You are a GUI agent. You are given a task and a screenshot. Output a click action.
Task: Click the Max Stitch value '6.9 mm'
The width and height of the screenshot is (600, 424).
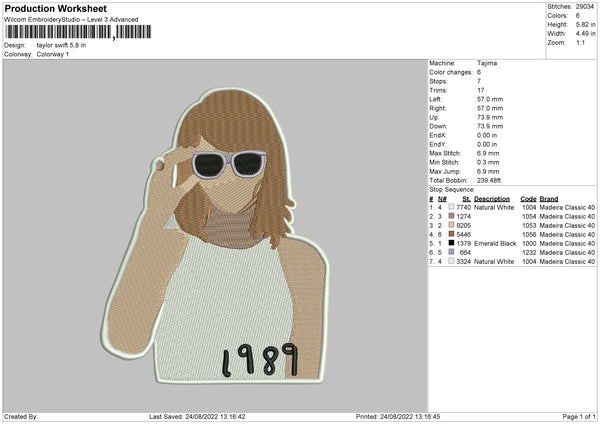click(488, 153)
